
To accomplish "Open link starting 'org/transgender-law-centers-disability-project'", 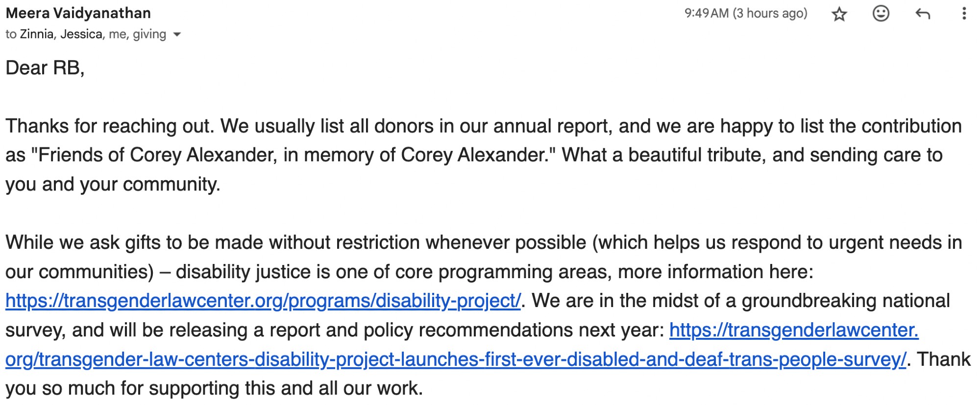I will coord(456,359).
